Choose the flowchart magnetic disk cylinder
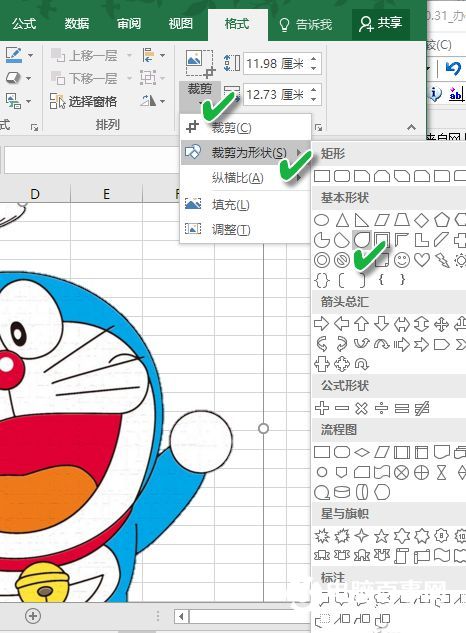Image resolution: width=466 pixels, height=633 pixels. pyautogui.click(x=342, y=492)
